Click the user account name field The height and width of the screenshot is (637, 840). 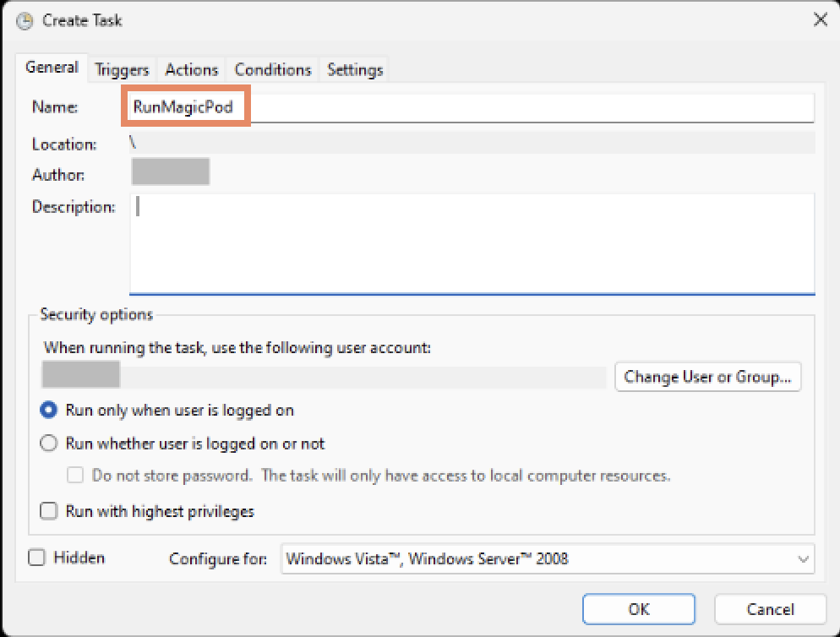tap(324, 377)
